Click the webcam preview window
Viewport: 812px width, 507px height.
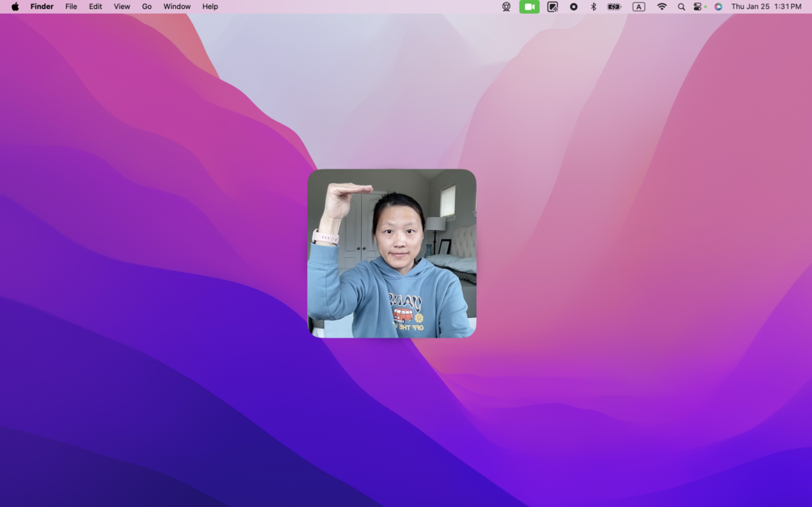click(x=392, y=253)
